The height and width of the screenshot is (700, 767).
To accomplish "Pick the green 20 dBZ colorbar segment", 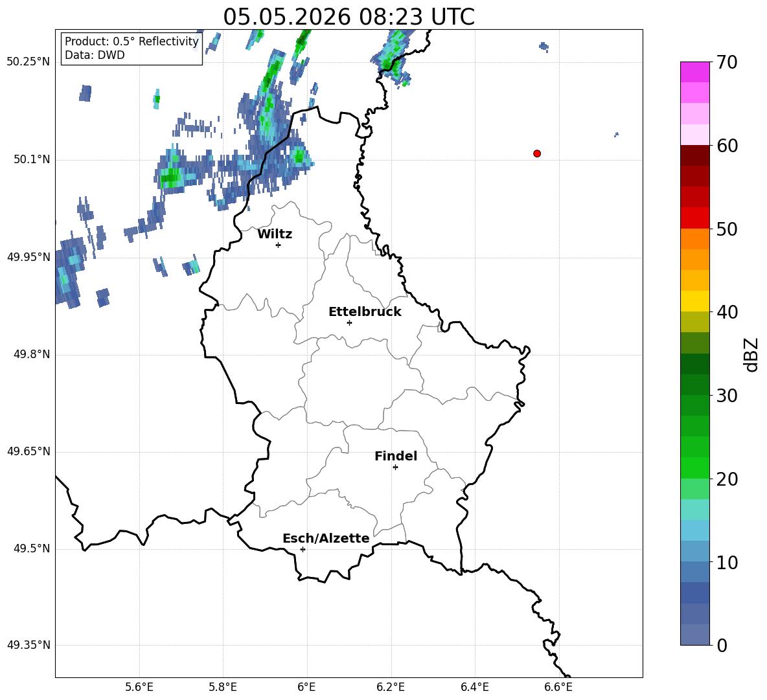I will (x=694, y=468).
